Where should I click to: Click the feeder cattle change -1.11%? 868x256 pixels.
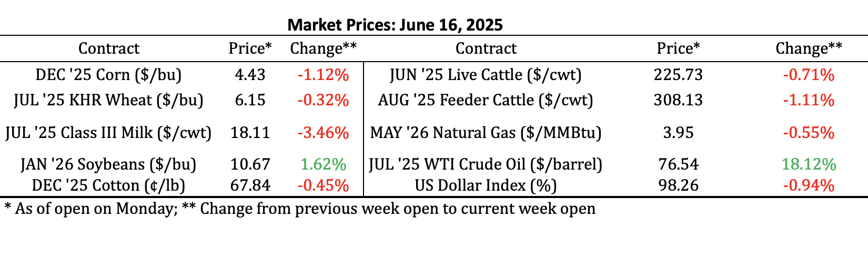coord(809,100)
